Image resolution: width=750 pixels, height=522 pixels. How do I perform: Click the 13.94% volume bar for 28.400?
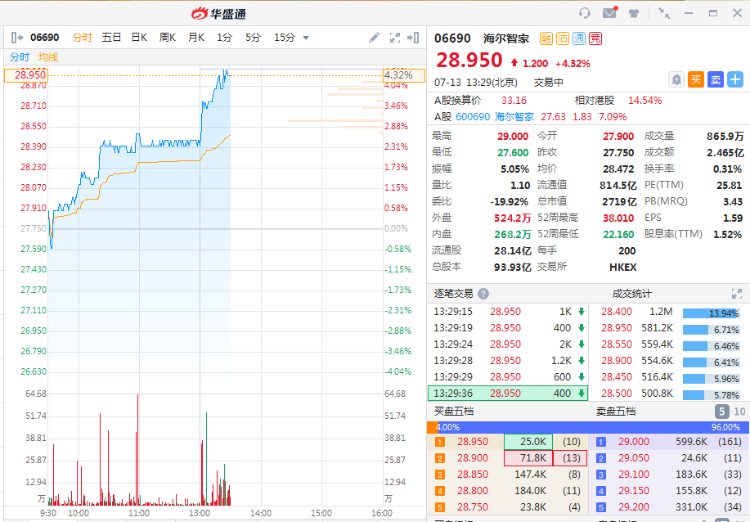tap(711, 313)
